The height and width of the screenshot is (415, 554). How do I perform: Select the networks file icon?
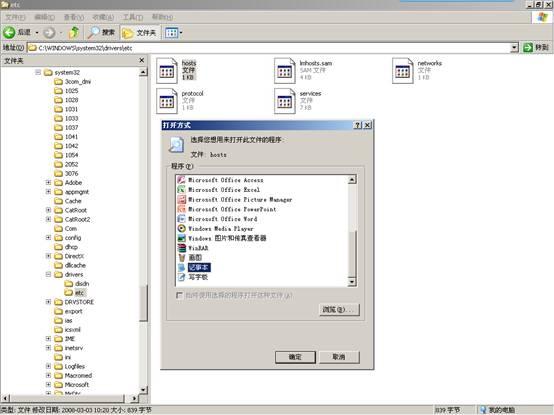(403, 71)
